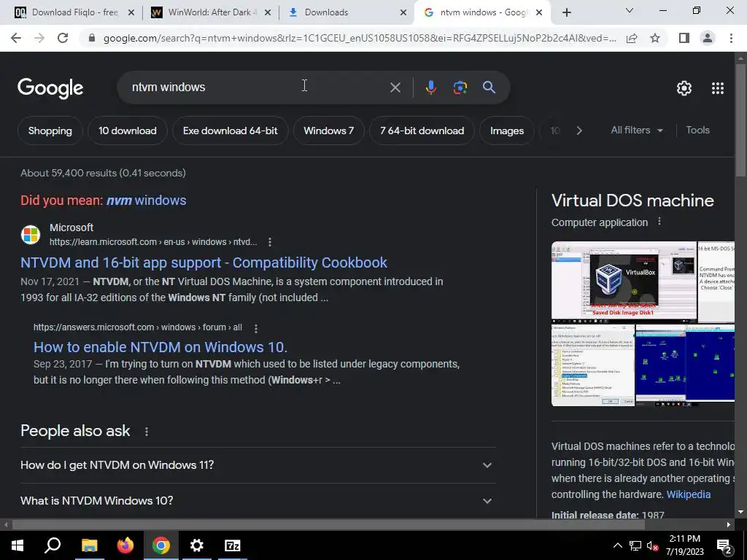
Task: Click the muted volume tray icon
Action: [x=652, y=545]
